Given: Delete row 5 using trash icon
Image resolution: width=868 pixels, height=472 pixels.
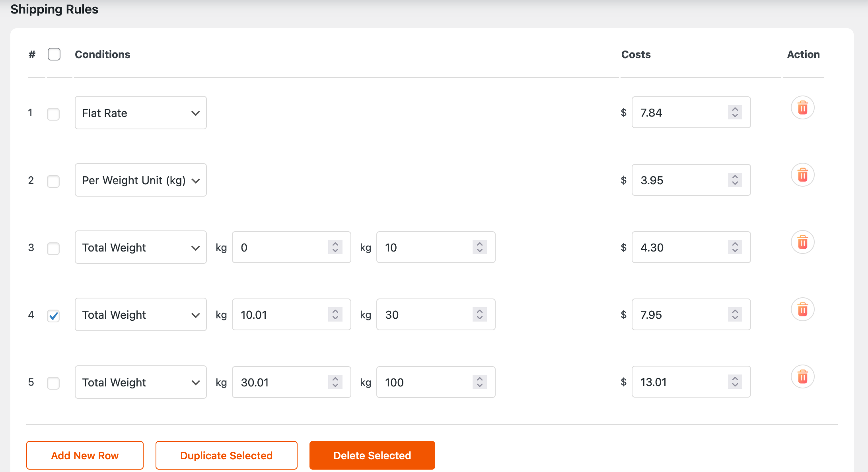Looking at the screenshot, I should [x=802, y=377].
